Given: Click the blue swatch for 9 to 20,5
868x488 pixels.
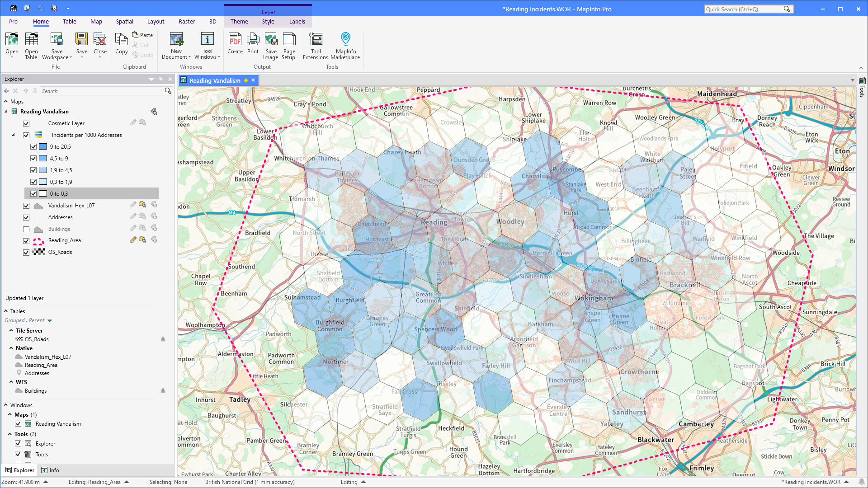Looking at the screenshot, I should point(43,146).
